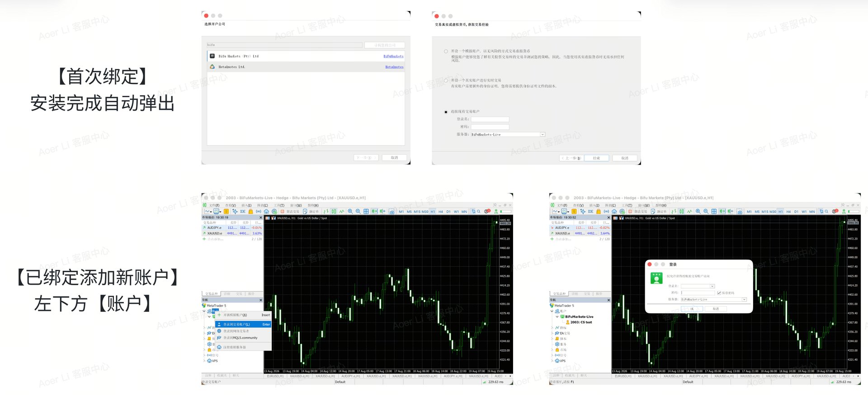Click the shopping bag market icon in right toolbar
This screenshot has width=868, height=395.
click(598, 212)
